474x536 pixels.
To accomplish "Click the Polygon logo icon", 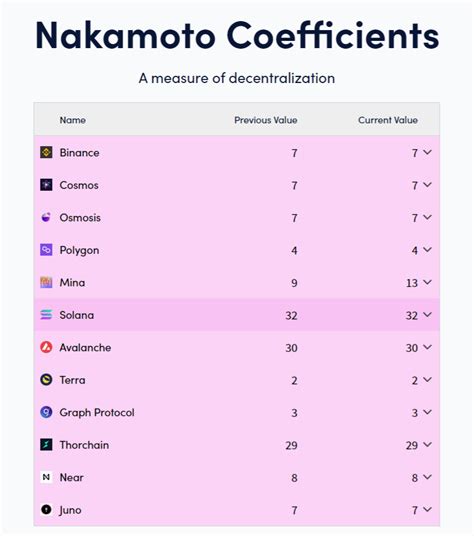I will point(46,250).
